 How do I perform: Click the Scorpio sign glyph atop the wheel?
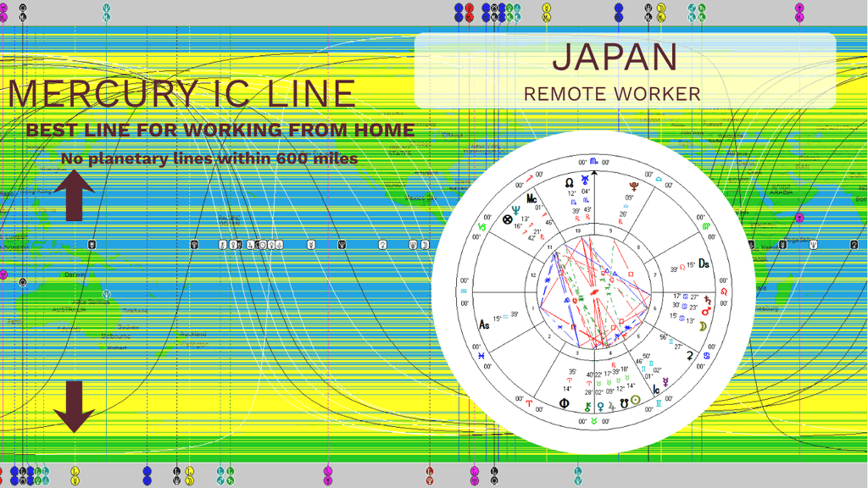(x=593, y=161)
